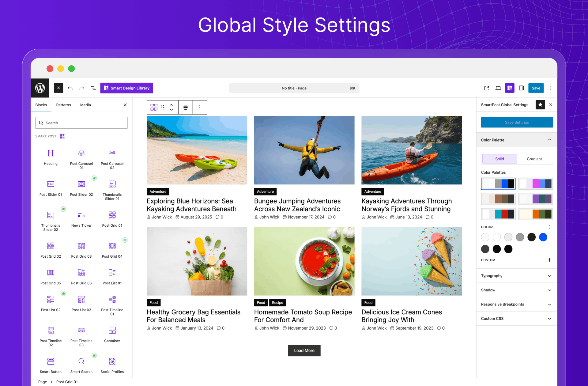588x386 pixels.
Task: Switch to the Media tab
Action: click(x=85, y=105)
